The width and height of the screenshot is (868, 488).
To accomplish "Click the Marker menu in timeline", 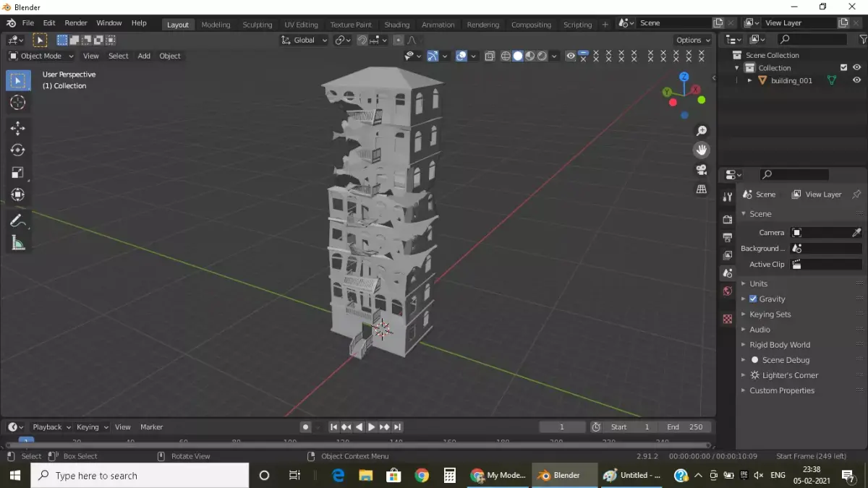I will (151, 427).
